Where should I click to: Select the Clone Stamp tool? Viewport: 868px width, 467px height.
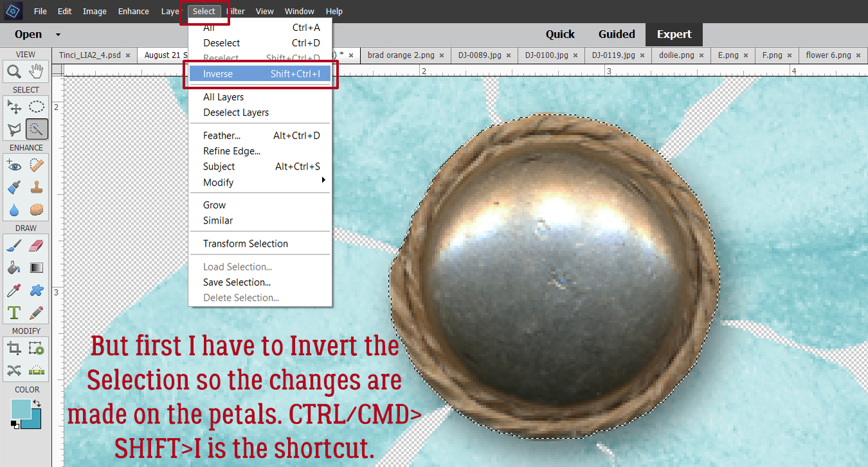37,188
